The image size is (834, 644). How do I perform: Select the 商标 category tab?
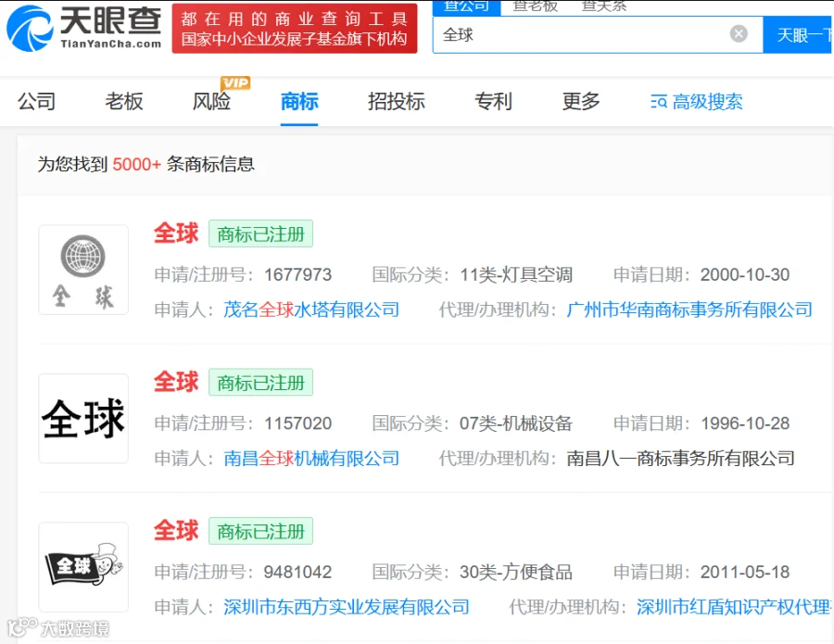point(299,101)
